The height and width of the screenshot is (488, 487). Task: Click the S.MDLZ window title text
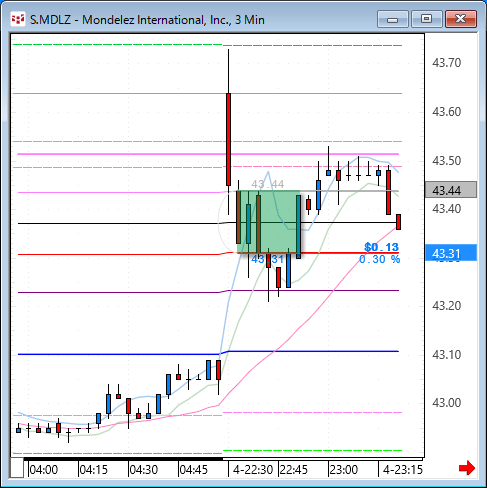147,20
